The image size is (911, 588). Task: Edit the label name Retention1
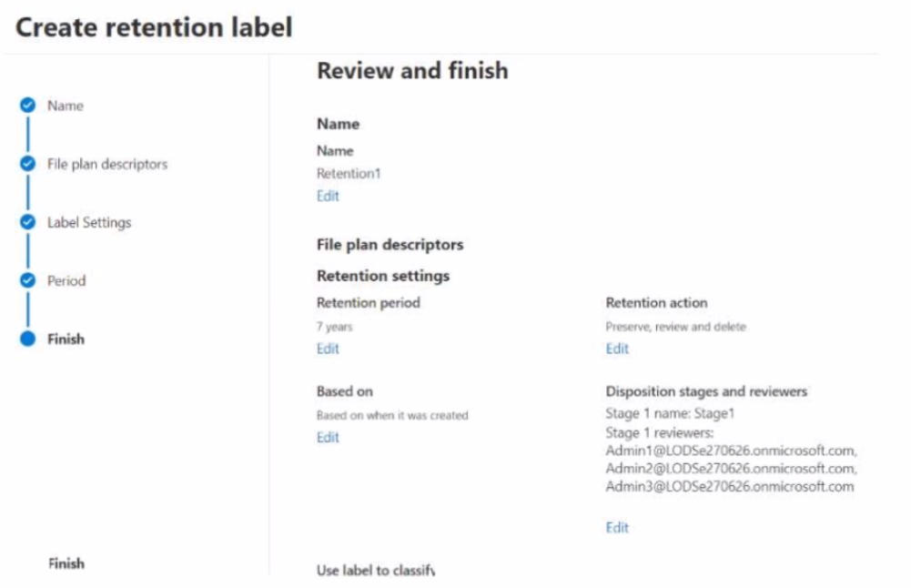[328, 196]
